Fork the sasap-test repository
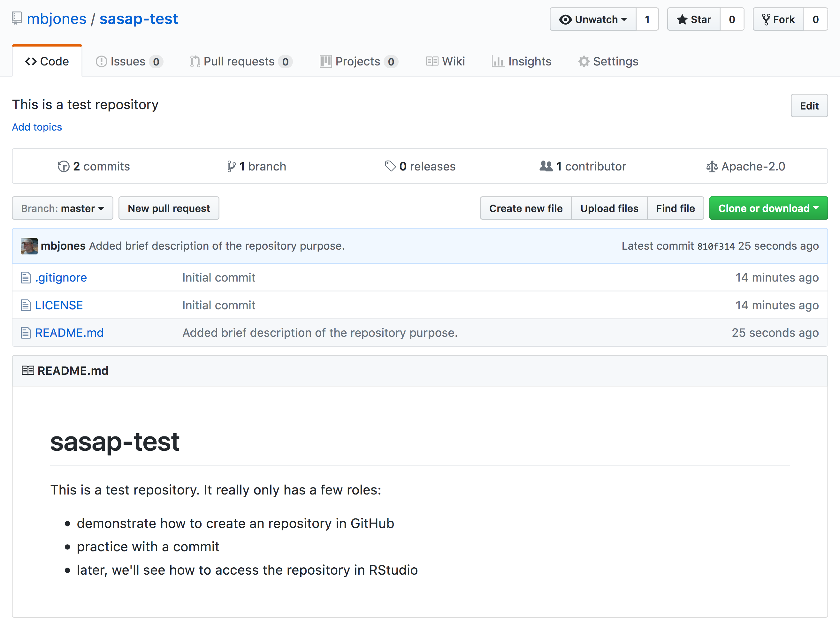Viewport: 840px width, 627px height. (x=778, y=19)
